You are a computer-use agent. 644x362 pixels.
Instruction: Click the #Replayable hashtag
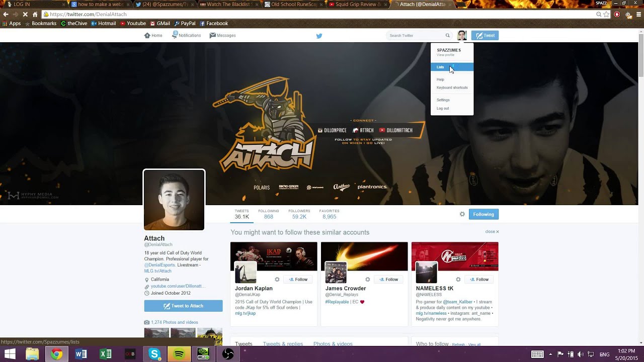pos(337,302)
